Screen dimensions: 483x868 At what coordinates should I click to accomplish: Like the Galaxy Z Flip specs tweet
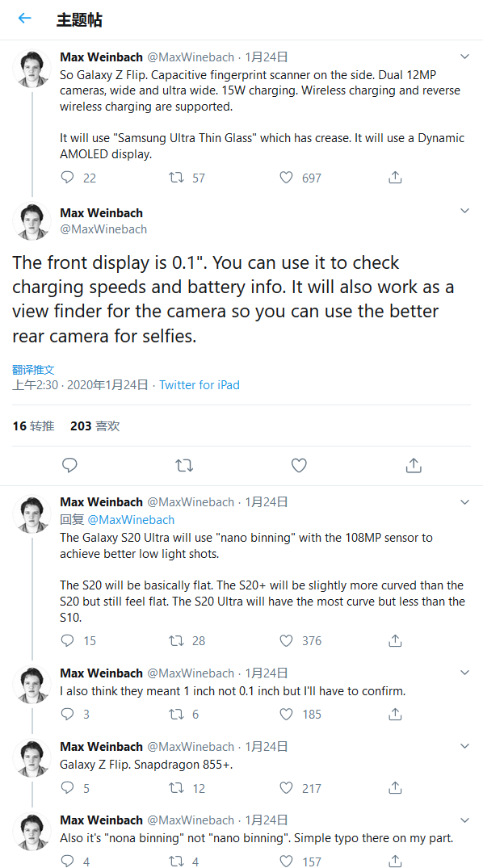pos(285,177)
